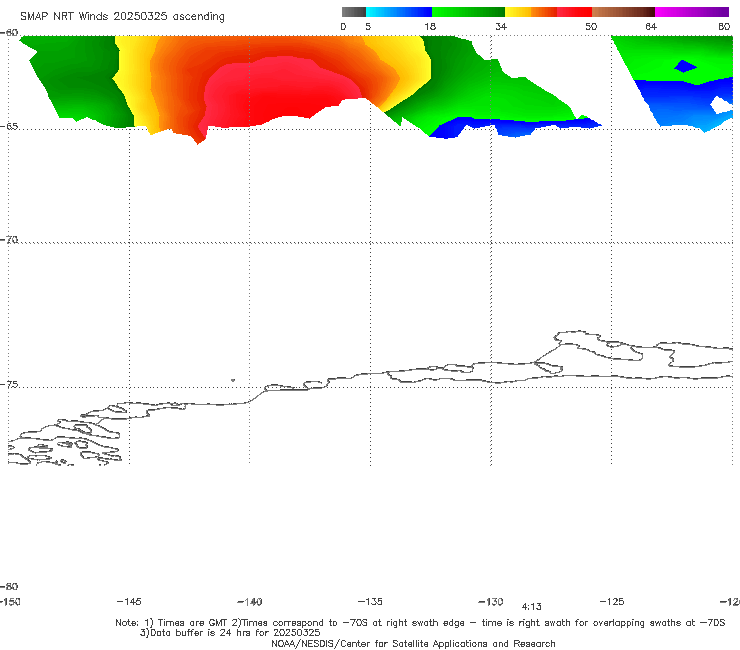The height and width of the screenshot is (650, 740).
Task: Click the green color bar segment
Action: (468, 12)
